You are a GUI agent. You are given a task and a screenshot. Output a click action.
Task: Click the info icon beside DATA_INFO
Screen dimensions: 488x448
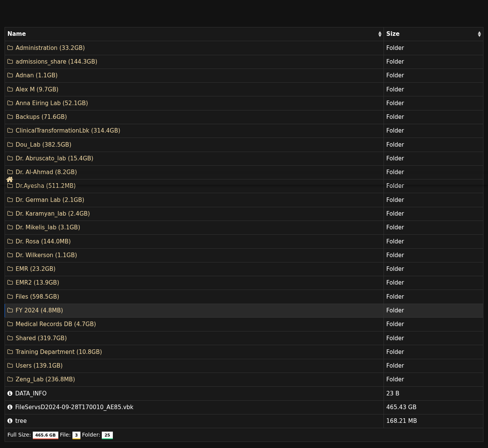point(10,394)
